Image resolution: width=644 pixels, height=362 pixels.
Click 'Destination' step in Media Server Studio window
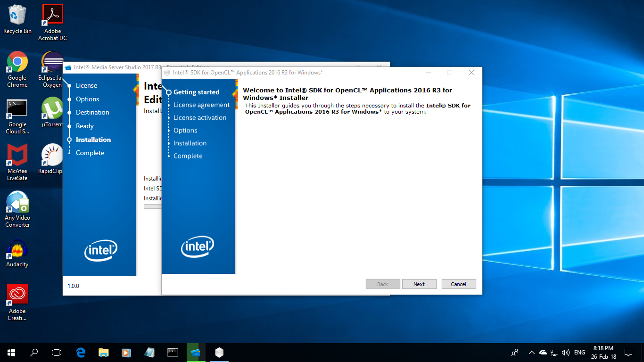click(x=92, y=113)
